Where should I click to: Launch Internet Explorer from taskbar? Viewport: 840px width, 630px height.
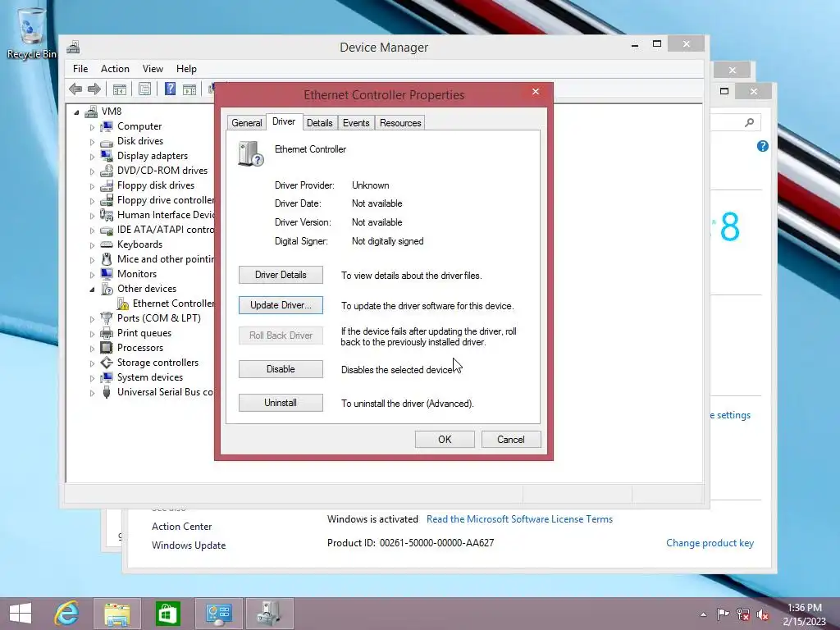[x=66, y=614]
